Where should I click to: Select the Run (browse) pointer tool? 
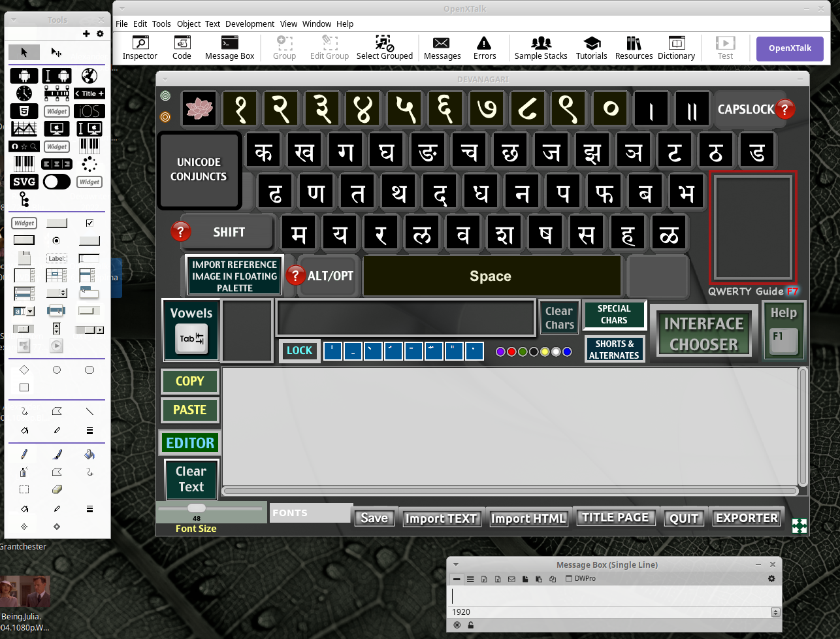24,52
